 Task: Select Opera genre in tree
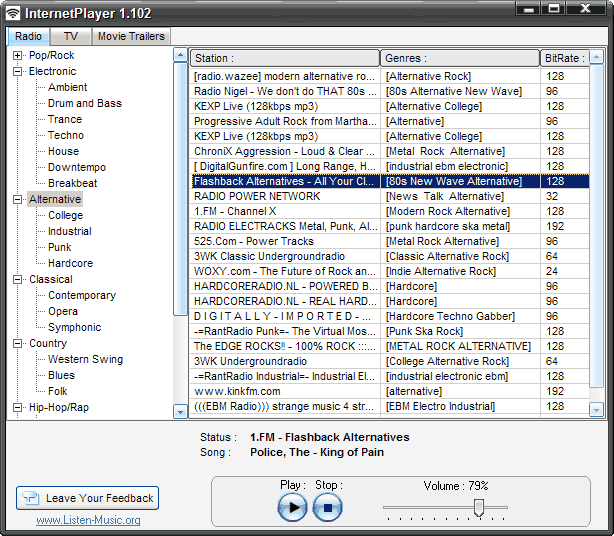[63, 312]
